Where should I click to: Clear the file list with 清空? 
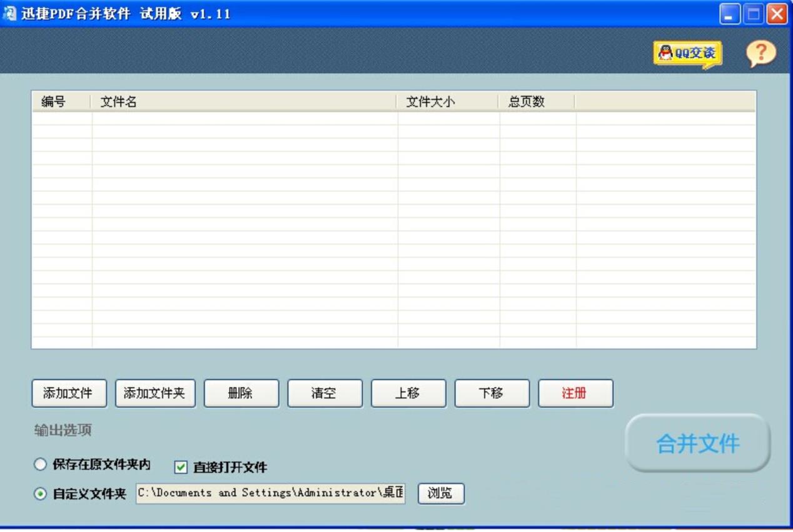point(325,393)
